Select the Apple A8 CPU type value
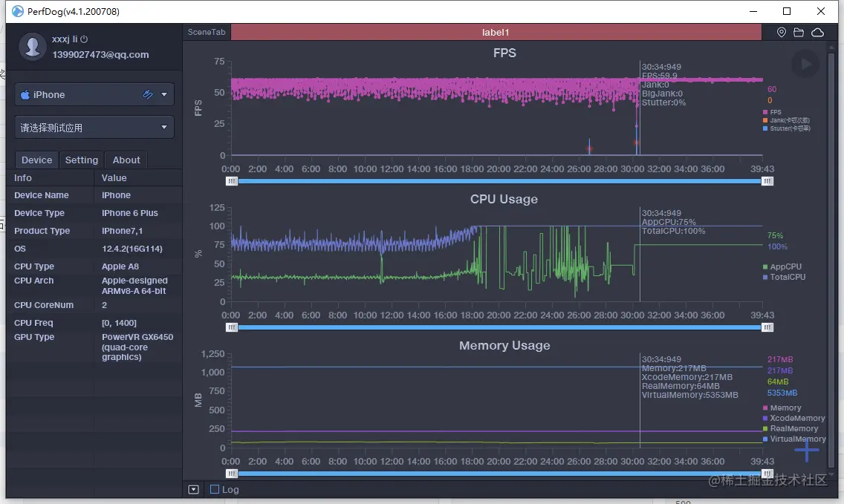The width and height of the screenshot is (844, 504). coord(120,266)
